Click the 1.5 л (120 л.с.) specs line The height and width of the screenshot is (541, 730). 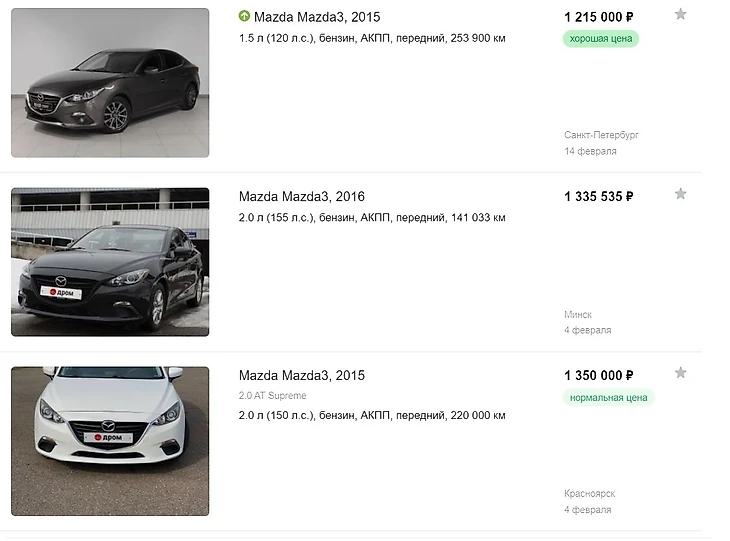tap(371, 38)
